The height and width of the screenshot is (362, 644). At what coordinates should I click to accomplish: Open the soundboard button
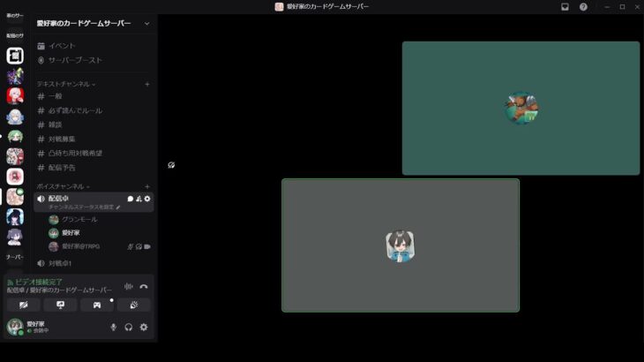pyautogui.click(x=133, y=305)
